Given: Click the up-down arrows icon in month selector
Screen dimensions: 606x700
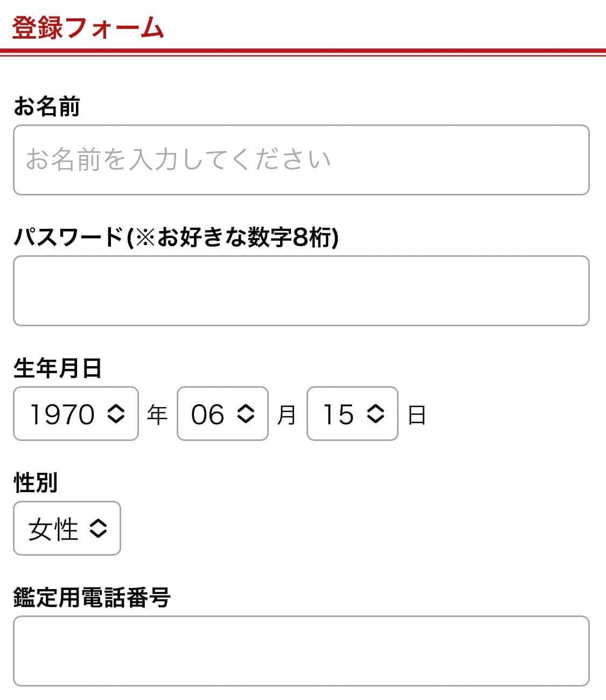Looking at the screenshot, I should point(246,414).
